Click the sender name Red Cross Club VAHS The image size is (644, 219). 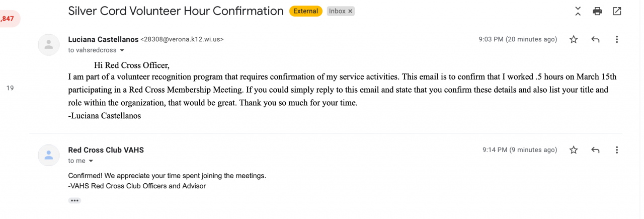point(106,150)
